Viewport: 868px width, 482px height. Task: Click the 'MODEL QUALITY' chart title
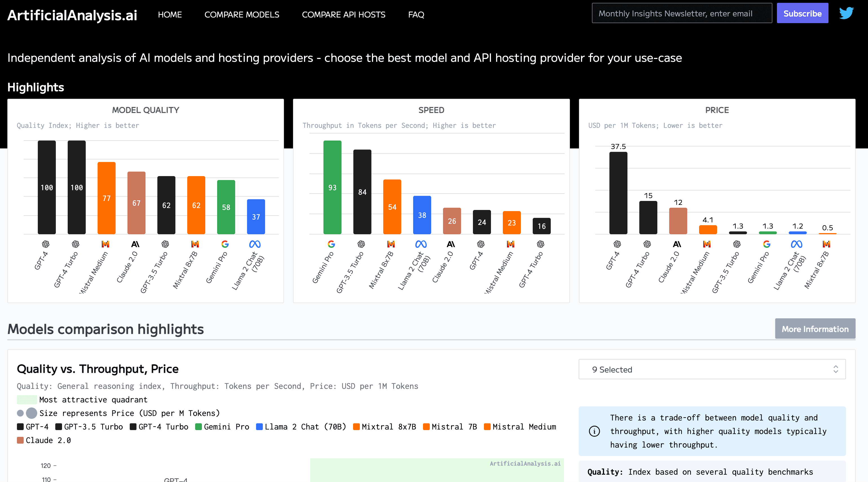coord(146,110)
